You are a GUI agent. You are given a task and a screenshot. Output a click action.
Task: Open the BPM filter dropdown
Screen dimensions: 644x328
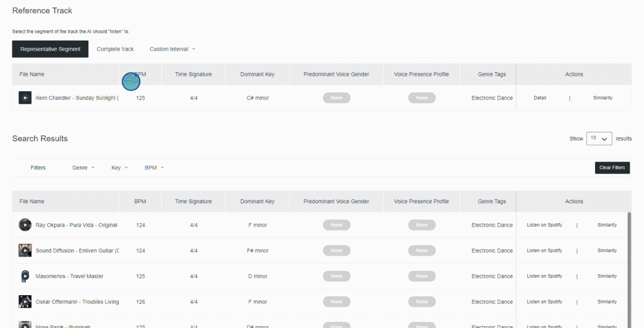pos(154,168)
